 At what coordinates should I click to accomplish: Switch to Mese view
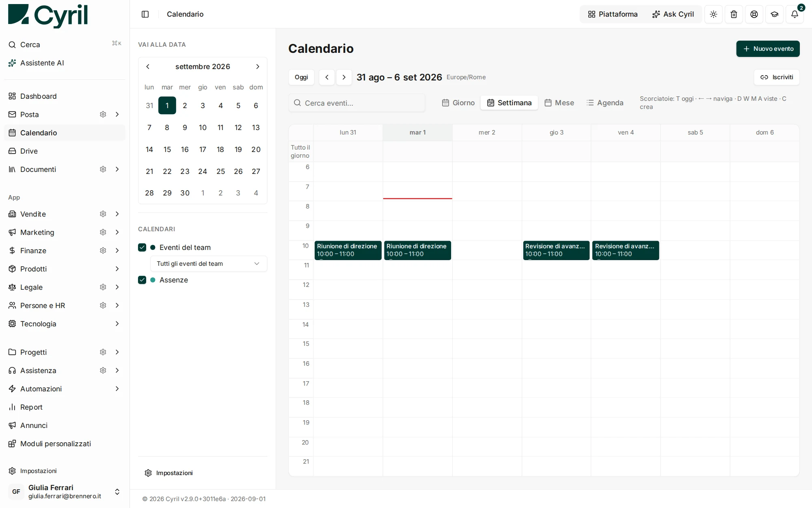559,103
